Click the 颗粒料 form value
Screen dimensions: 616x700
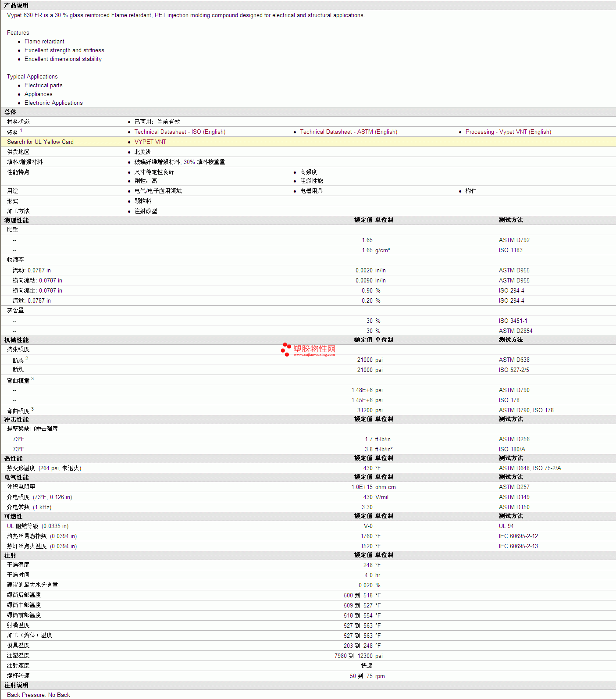point(143,201)
